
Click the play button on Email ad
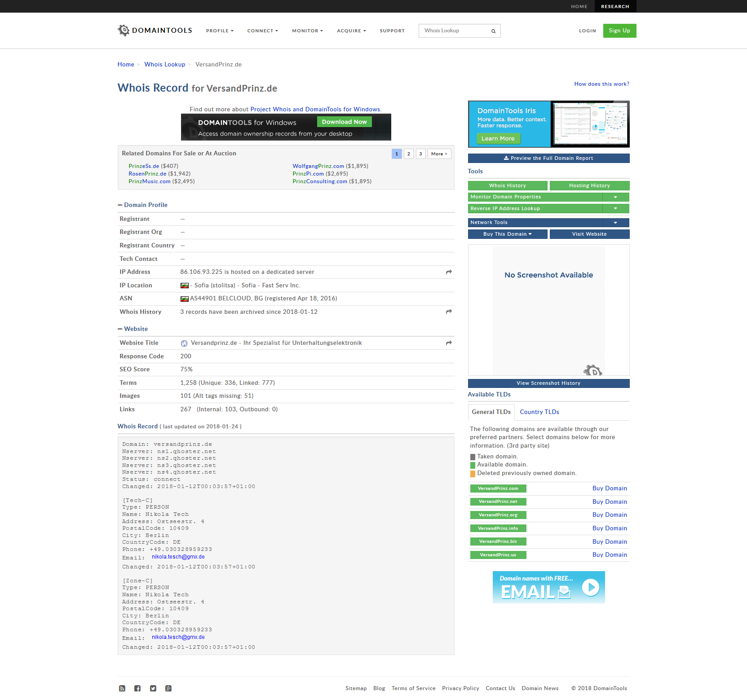(x=591, y=587)
